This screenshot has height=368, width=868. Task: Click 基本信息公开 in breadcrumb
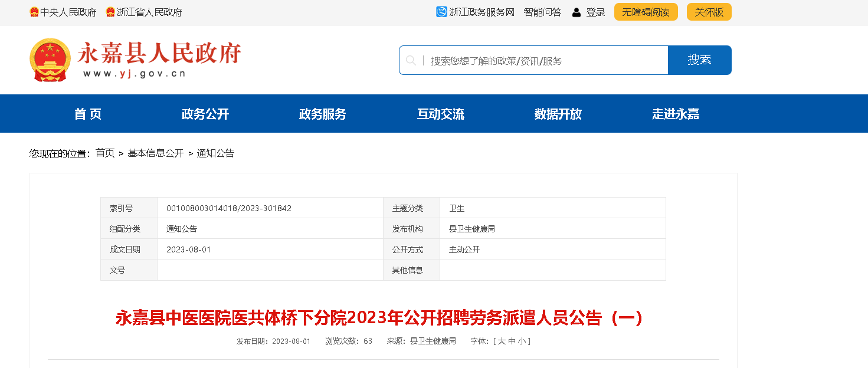point(156,153)
